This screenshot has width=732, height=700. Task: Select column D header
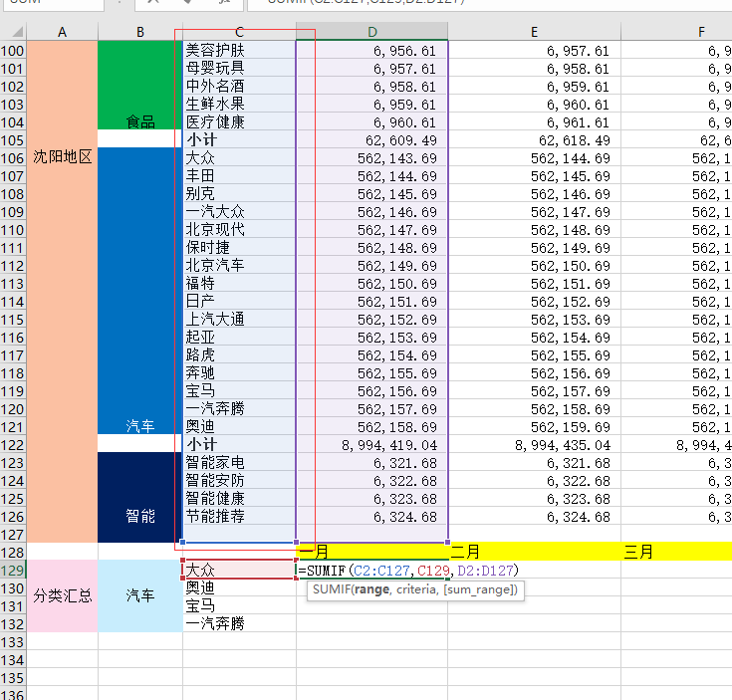point(372,32)
